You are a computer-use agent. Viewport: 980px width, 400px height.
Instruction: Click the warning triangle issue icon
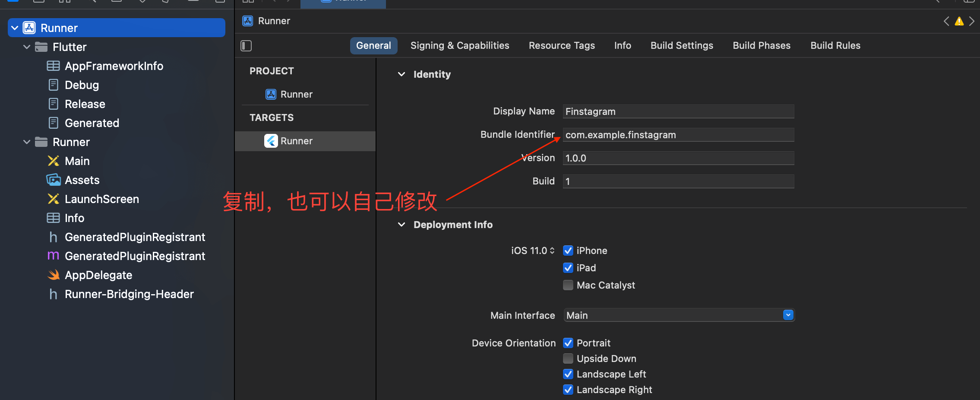click(959, 21)
